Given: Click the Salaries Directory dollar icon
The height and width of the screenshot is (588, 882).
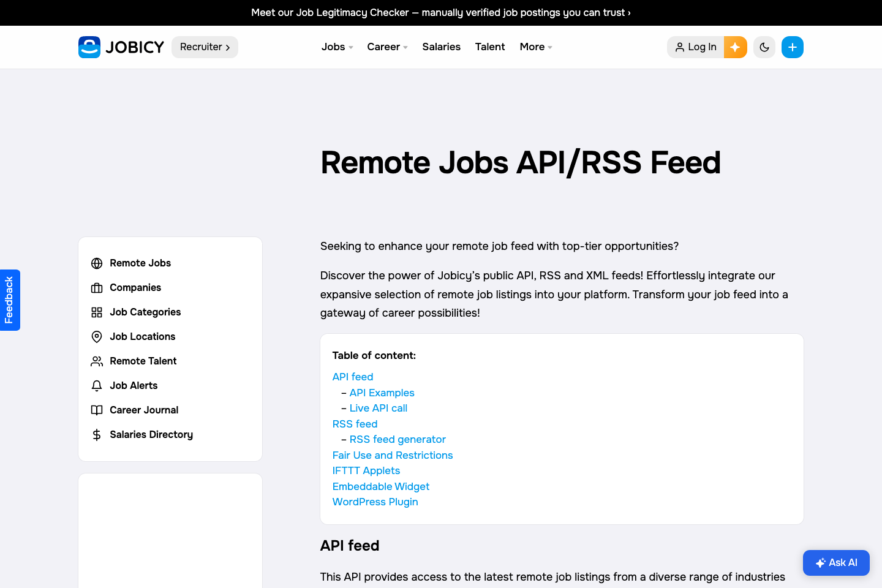Looking at the screenshot, I should click(97, 434).
